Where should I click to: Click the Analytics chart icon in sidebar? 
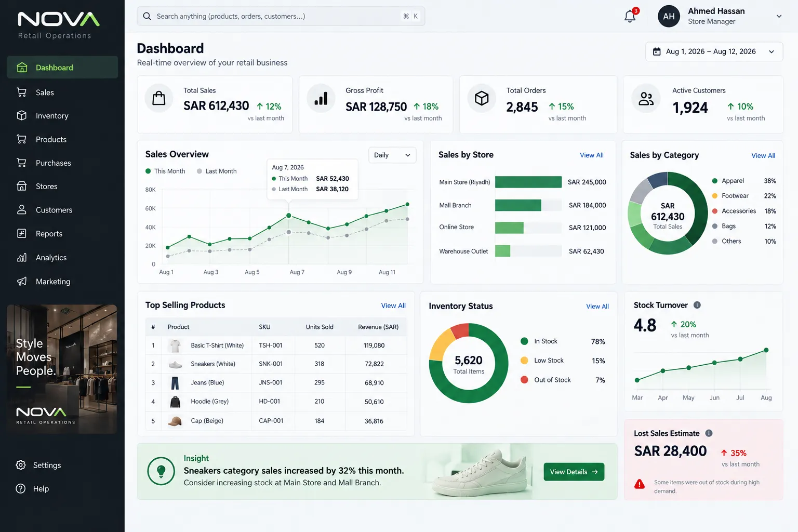[x=22, y=257]
